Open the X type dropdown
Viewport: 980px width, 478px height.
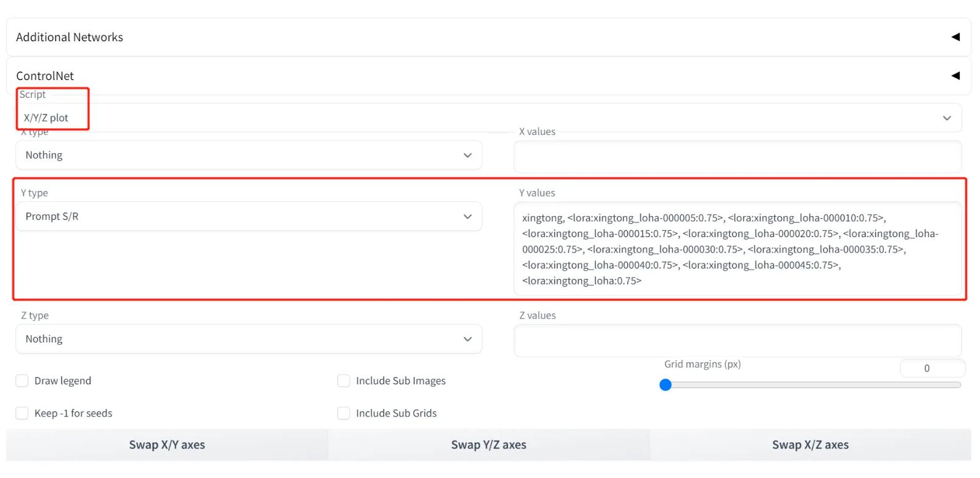click(x=249, y=155)
